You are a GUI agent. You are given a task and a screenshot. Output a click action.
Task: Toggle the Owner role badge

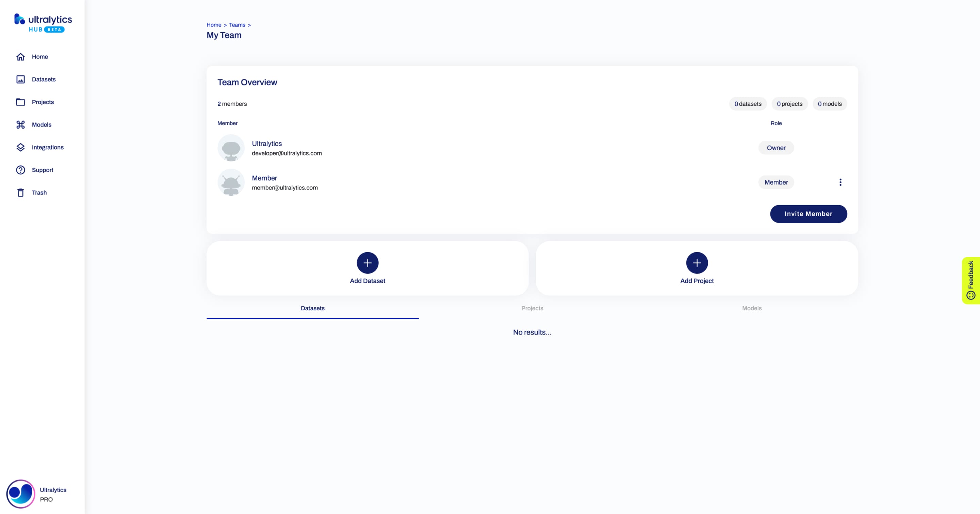tap(776, 148)
